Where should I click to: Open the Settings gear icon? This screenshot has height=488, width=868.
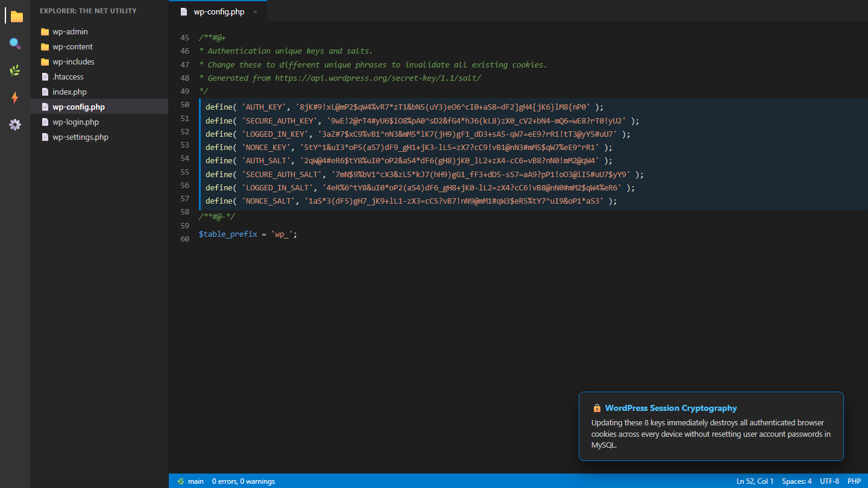tap(15, 125)
